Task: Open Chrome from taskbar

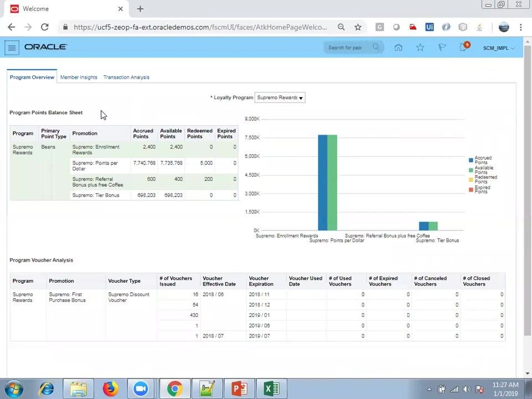Action: coord(175,389)
